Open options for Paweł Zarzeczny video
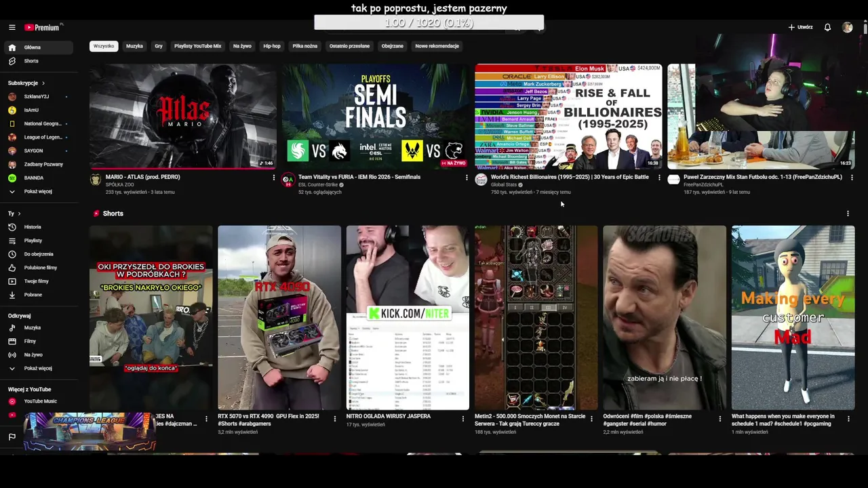868x488 pixels. [852, 178]
